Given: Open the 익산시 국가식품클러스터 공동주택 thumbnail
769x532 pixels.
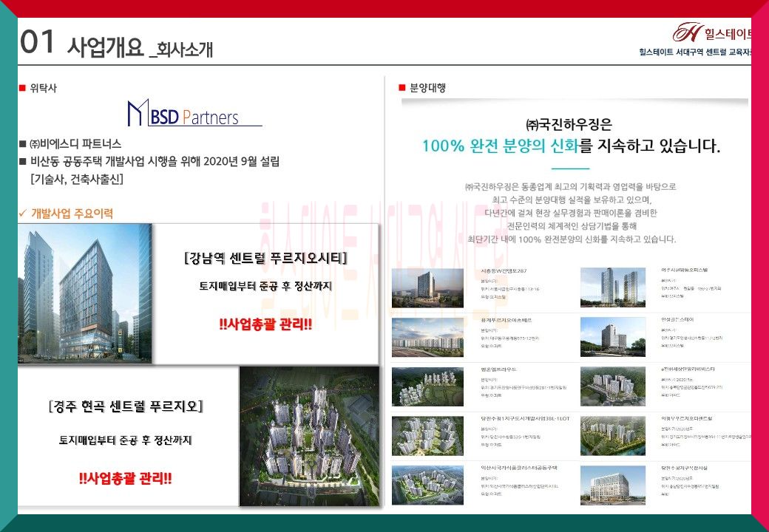Looking at the screenshot, I should tap(427, 485).
